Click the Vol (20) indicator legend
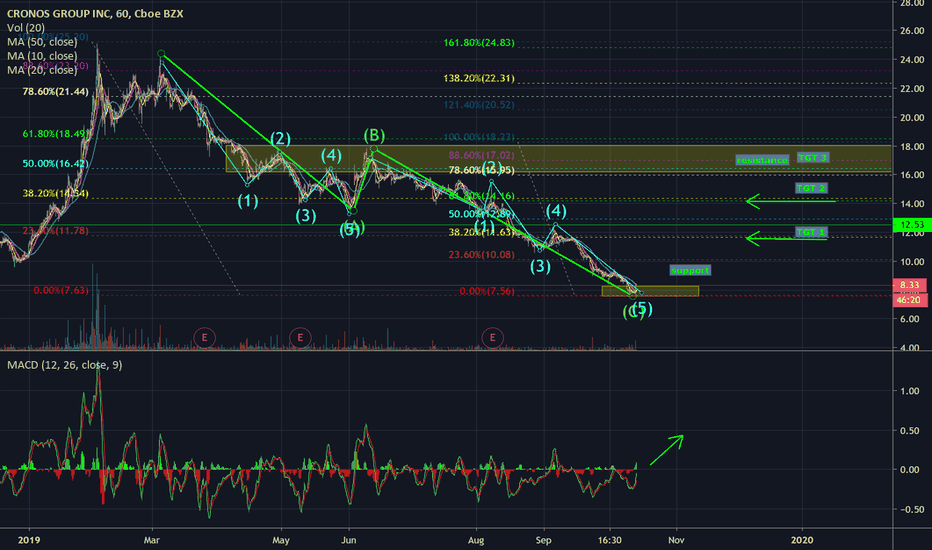The height and width of the screenshot is (550, 932). 26,27
